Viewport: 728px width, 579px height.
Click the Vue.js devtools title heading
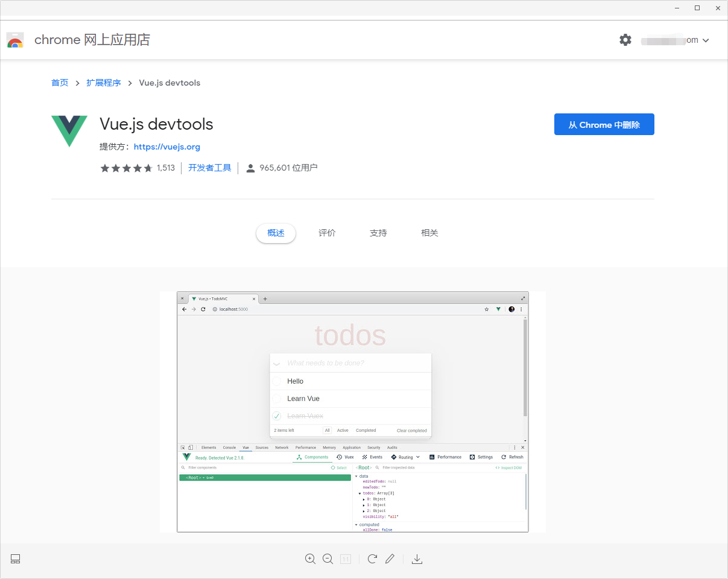(156, 124)
